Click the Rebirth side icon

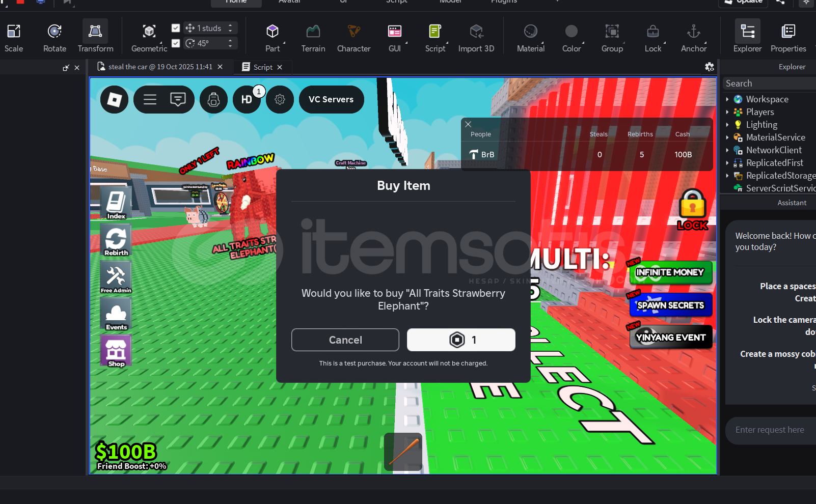coord(116,239)
